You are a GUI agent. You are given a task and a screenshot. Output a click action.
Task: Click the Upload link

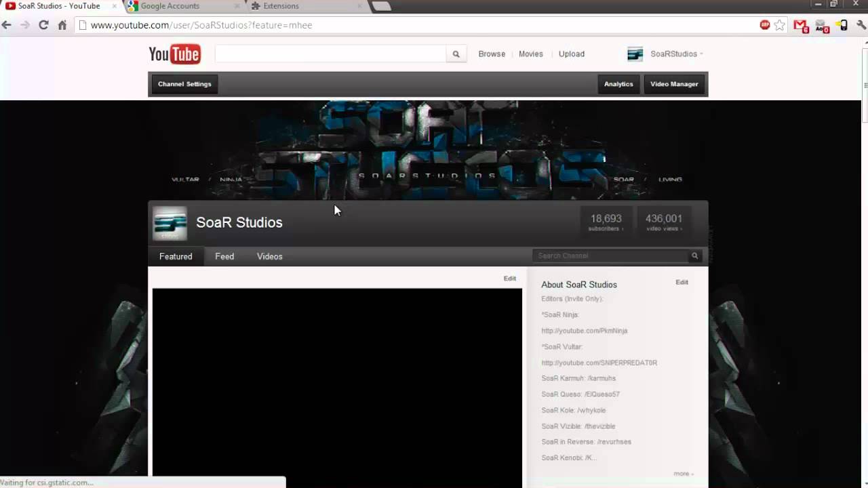click(572, 54)
